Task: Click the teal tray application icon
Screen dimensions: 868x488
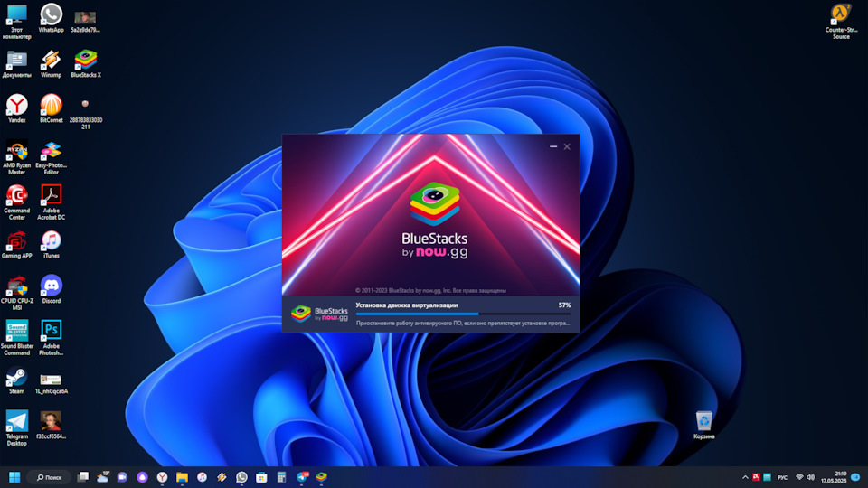Action: (768, 477)
